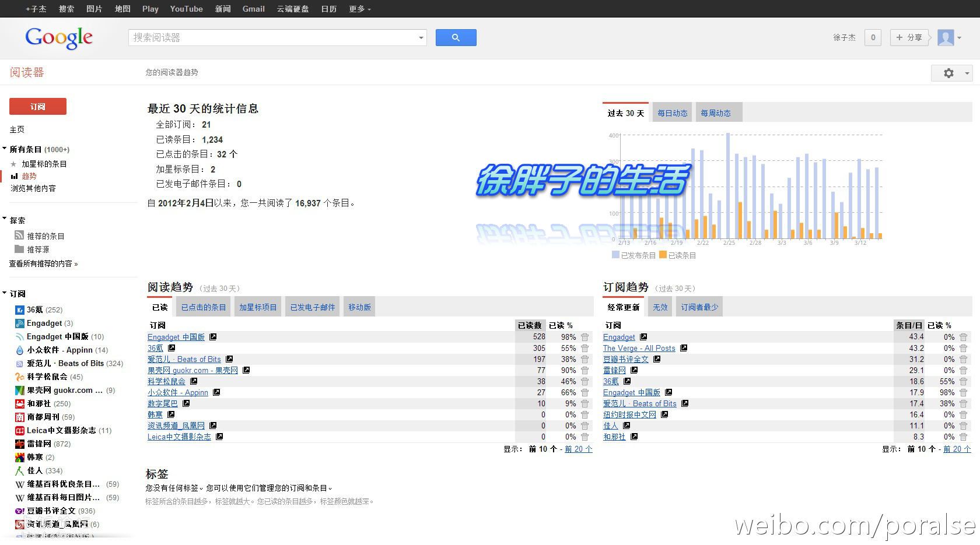Open dropdown arrow beside settings gear
Image resolution: width=980 pixels, height=545 pixels.
967,73
